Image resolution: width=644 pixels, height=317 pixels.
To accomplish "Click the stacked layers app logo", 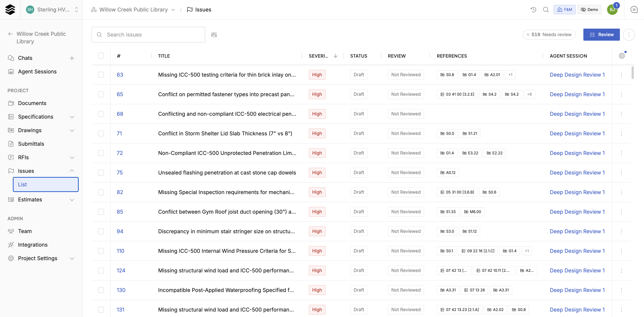I will point(10,9).
